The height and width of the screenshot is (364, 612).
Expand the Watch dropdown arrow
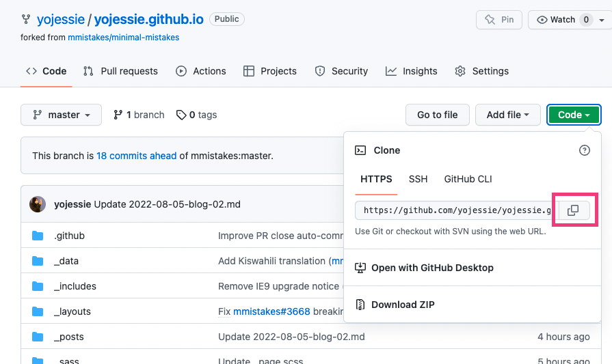(602, 20)
